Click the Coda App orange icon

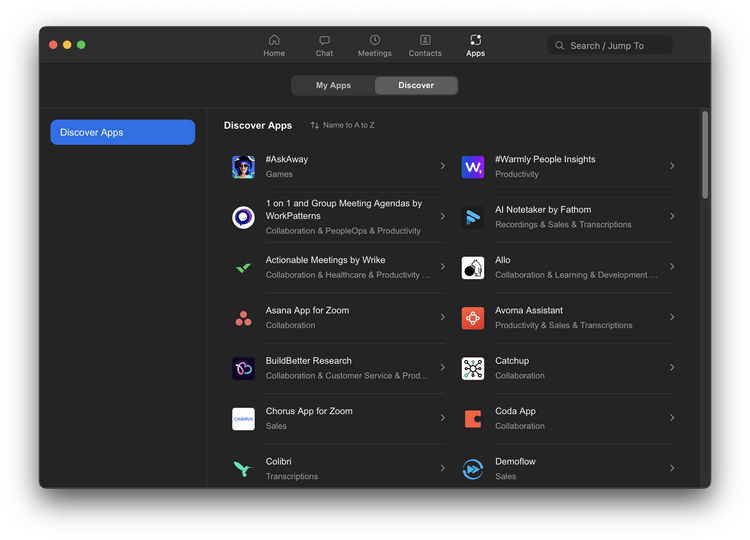coord(473,419)
